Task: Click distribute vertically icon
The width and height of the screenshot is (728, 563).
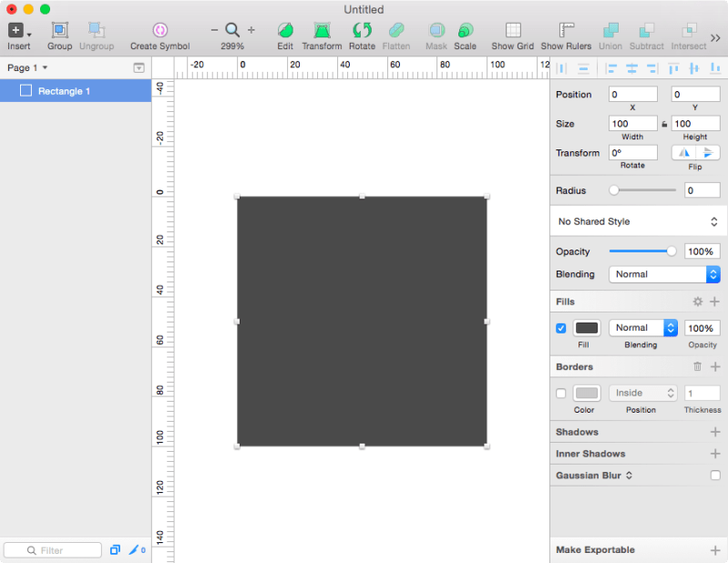Action: pos(583,68)
